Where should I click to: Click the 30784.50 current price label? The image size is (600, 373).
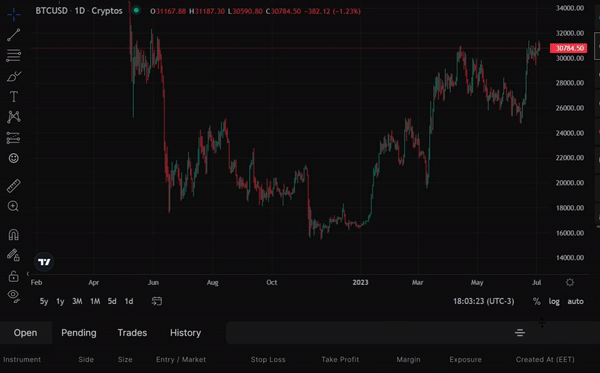point(568,48)
